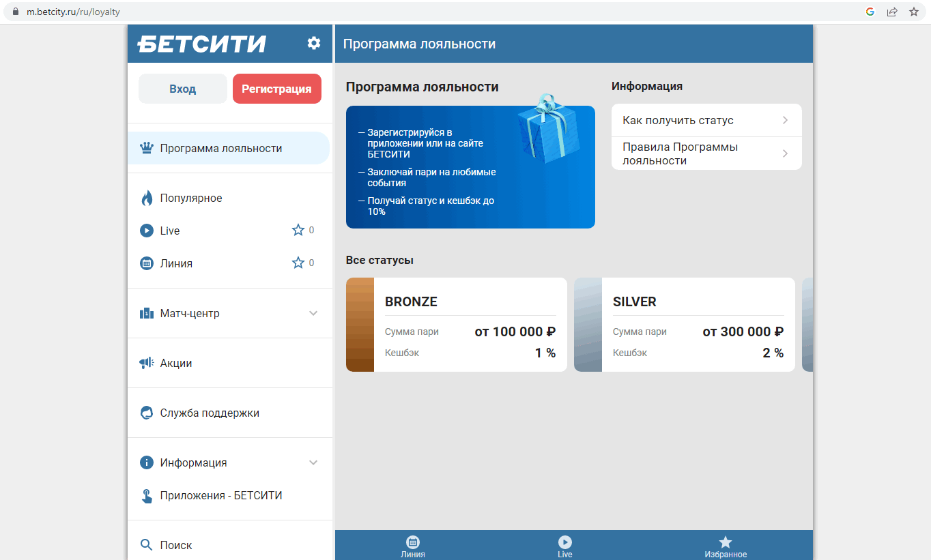Click the Google icon in address bar

(870, 12)
